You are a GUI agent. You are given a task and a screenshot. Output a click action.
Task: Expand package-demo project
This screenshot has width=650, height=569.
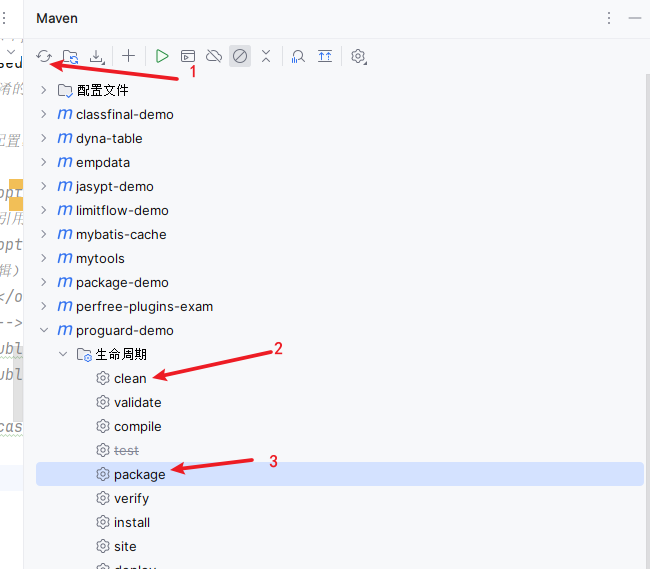[x=44, y=282]
